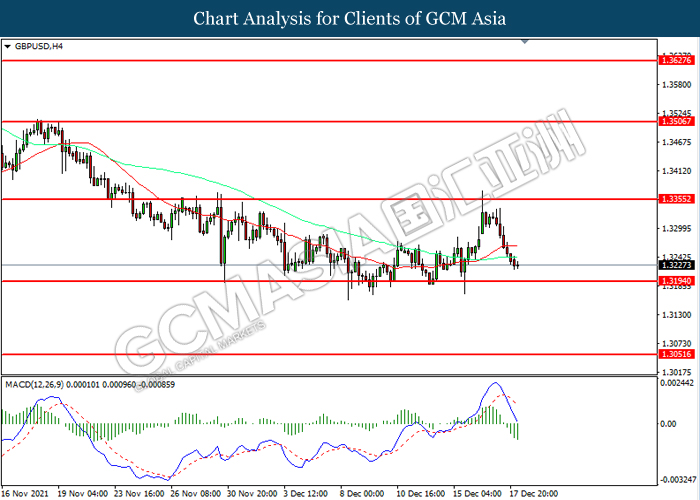The height and width of the screenshot is (500, 700).
Task: Click the MACD zero level 0.00 label
Action: (668, 424)
